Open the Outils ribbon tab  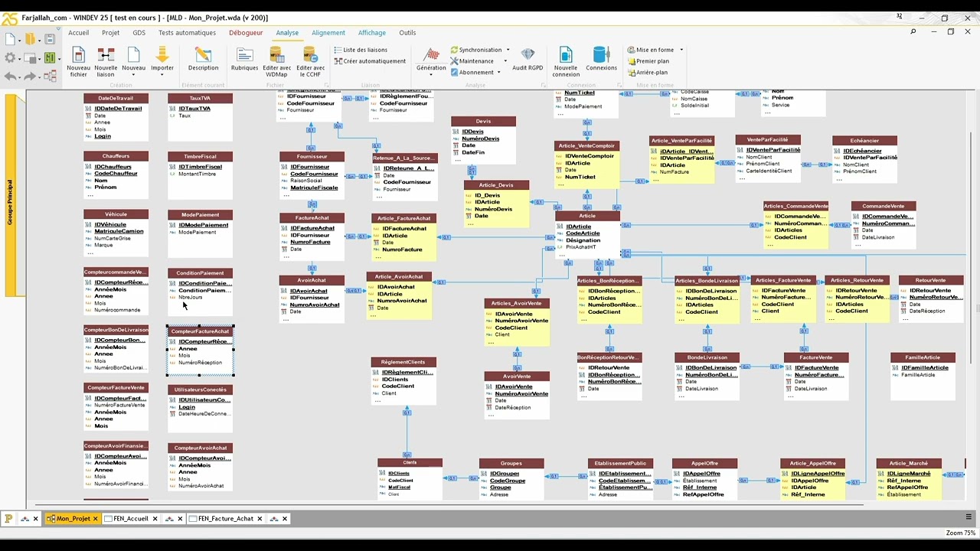pyautogui.click(x=407, y=33)
